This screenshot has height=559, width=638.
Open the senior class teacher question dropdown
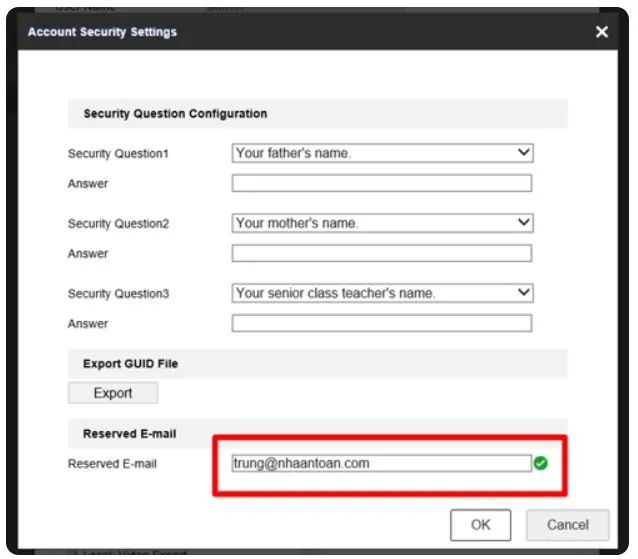[382, 293]
